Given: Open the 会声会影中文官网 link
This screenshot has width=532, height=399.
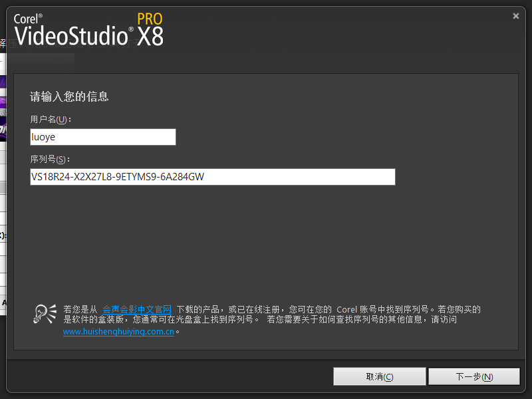Looking at the screenshot, I should pyautogui.click(x=136, y=309).
